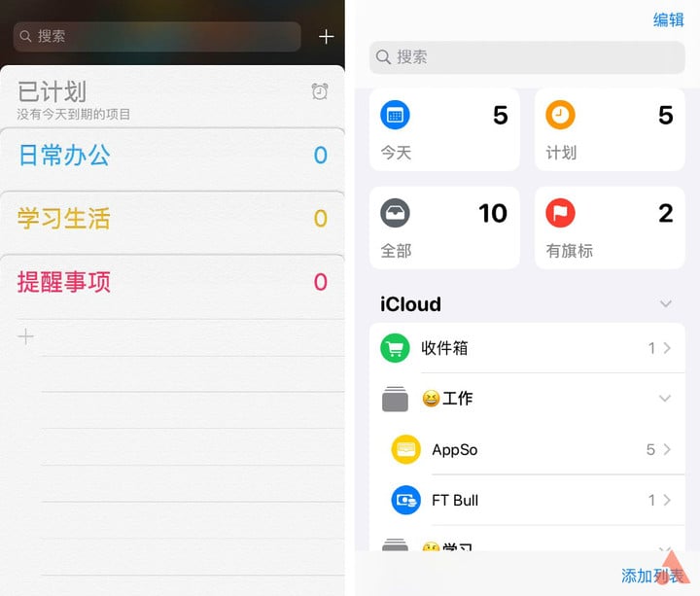Tap 添加列表 link
This screenshot has height=596, width=700.
(652, 576)
